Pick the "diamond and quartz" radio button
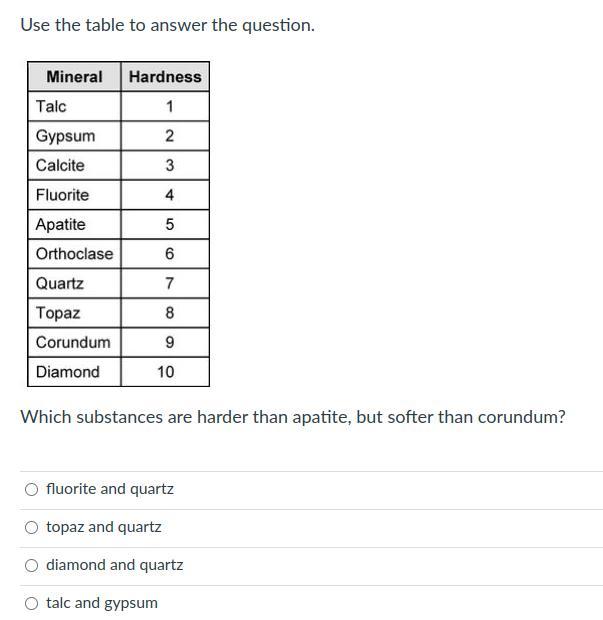Screen dimensions: 603x620 32,565
